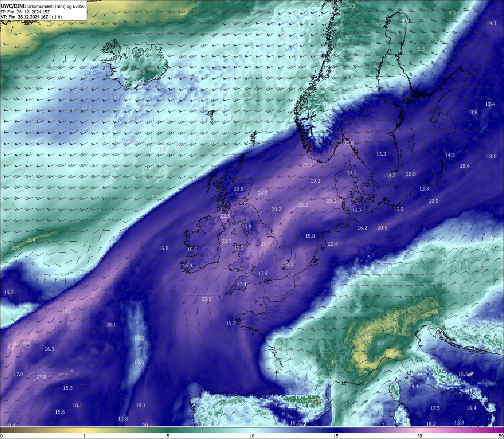The image size is (504, 439).
Task: Click the 17.0 map value
Action: pyautogui.click(x=18, y=374)
